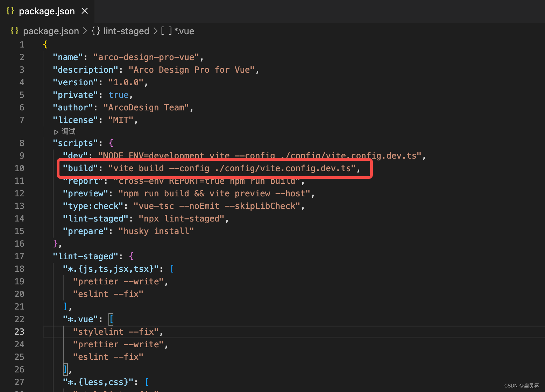Click "eslint --fix" on line 20
The image size is (545, 392).
point(108,294)
